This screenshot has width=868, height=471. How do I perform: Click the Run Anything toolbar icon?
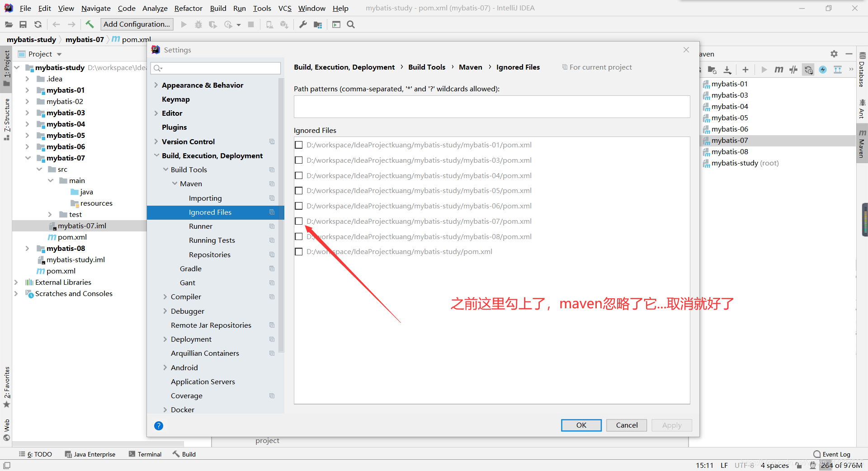click(x=336, y=24)
